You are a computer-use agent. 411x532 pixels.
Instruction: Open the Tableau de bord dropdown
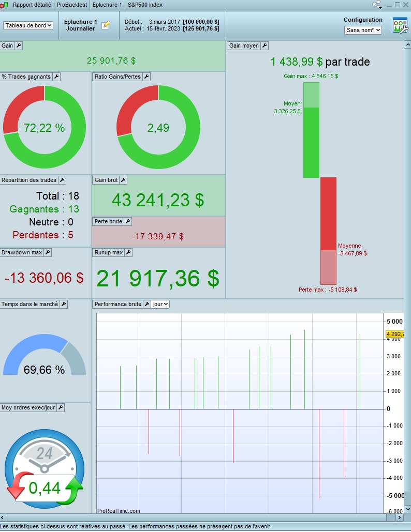(x=28, y=25)
